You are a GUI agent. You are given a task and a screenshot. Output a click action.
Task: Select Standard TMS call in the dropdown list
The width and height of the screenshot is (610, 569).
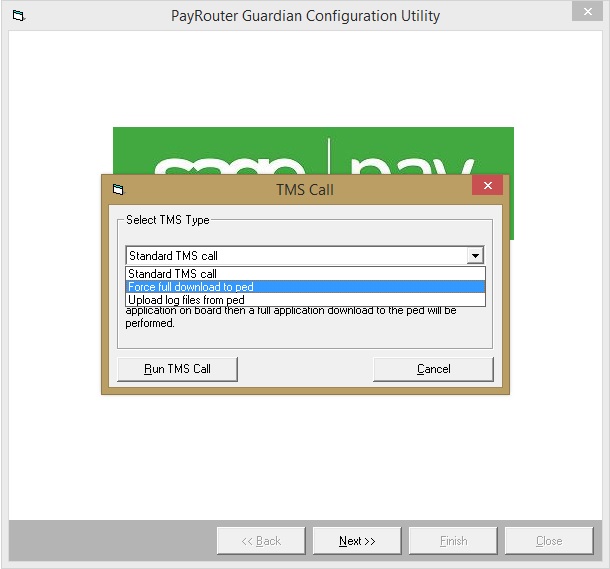[x=305, y=273]
